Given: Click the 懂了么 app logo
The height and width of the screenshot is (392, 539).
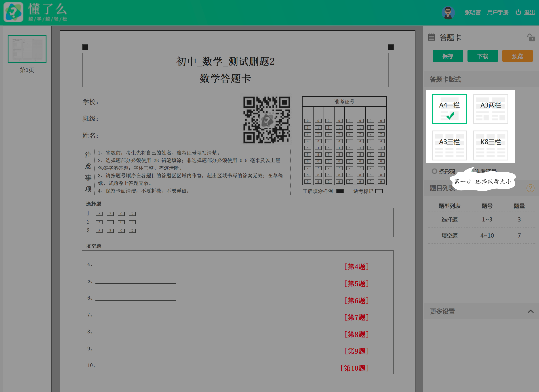Looking at the screenshot, I should [14, 12].
